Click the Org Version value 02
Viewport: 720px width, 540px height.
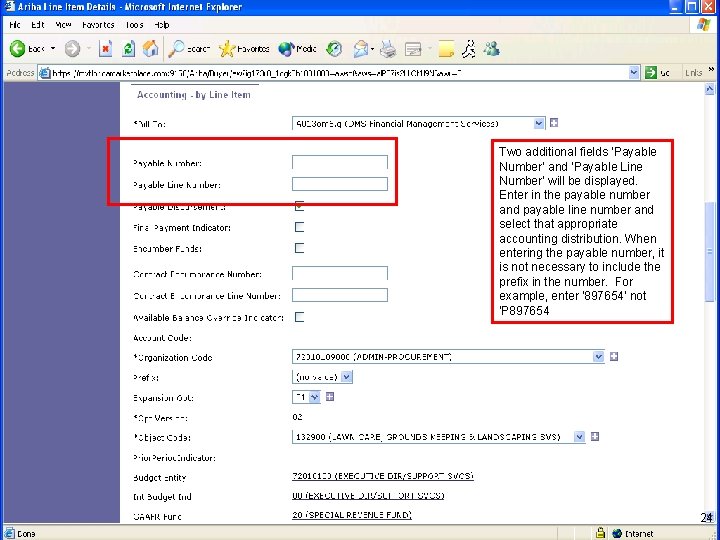[297, 417]
